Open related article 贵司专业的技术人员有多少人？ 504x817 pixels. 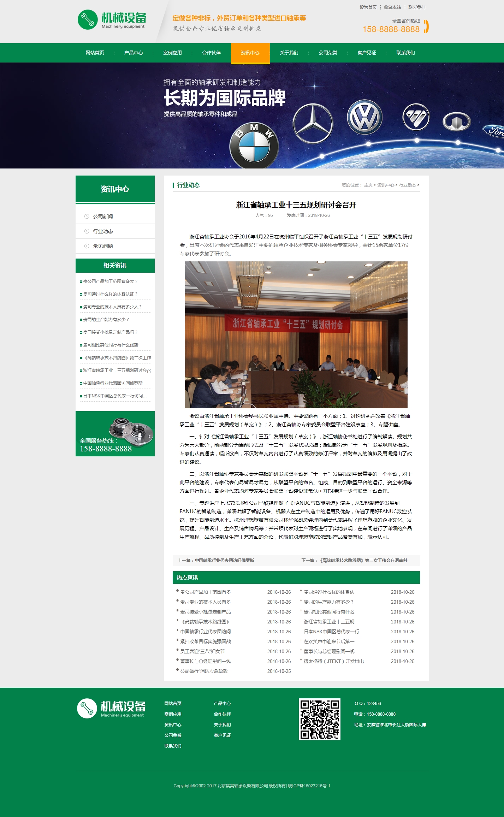click(x=112, y=307)
